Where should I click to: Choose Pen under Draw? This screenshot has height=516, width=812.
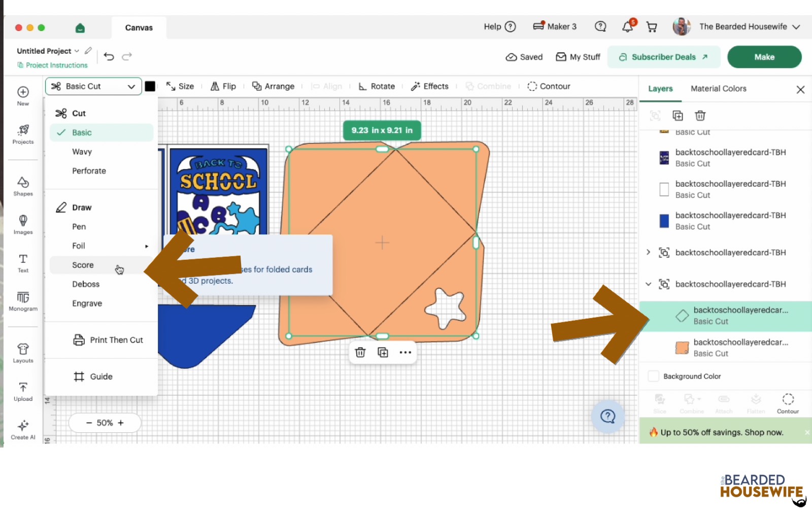pyautogui.click(x=101, y=227)
